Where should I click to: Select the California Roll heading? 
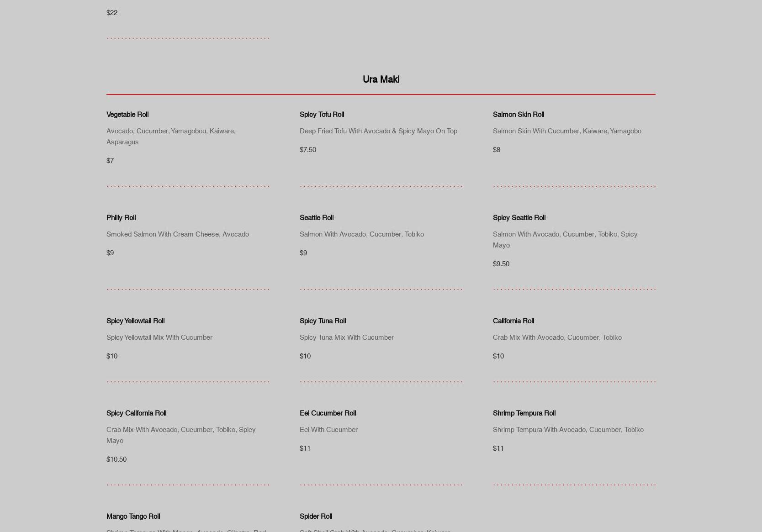click(513, 321)
